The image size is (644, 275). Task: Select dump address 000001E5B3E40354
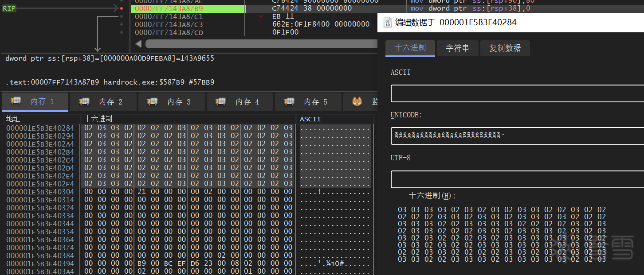(40, 232)
